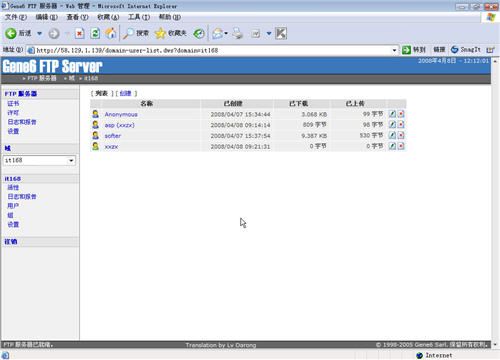Open the asp (xxzx) user link
The height and width of the screenshot is (360, 500).
tap(119, 125)
